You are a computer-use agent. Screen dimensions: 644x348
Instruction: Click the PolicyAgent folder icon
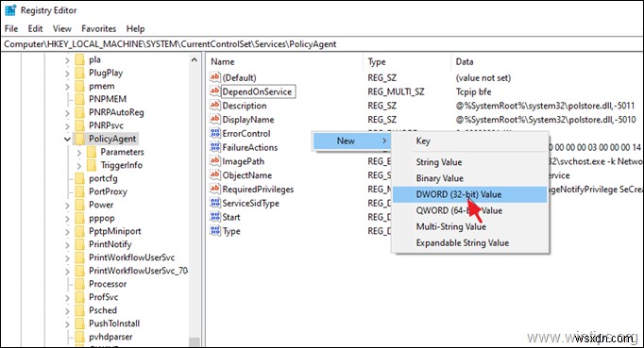point(80,139)
